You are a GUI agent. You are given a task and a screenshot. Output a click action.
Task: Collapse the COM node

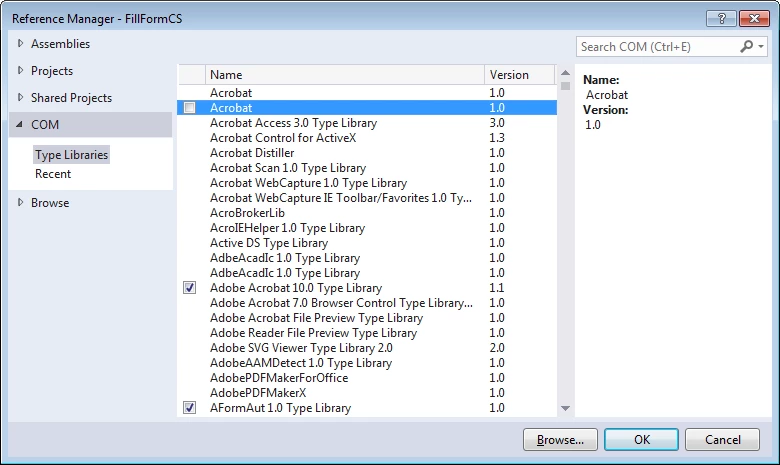19,124
